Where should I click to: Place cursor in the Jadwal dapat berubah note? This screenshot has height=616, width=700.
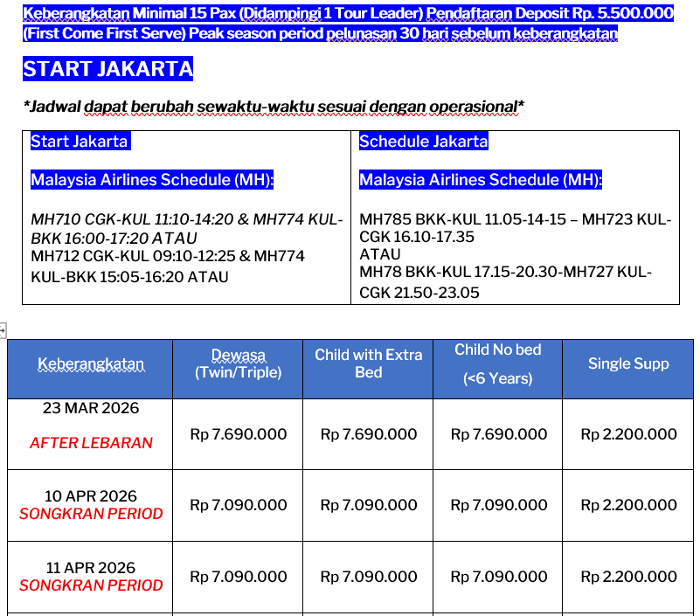point(274,107)
